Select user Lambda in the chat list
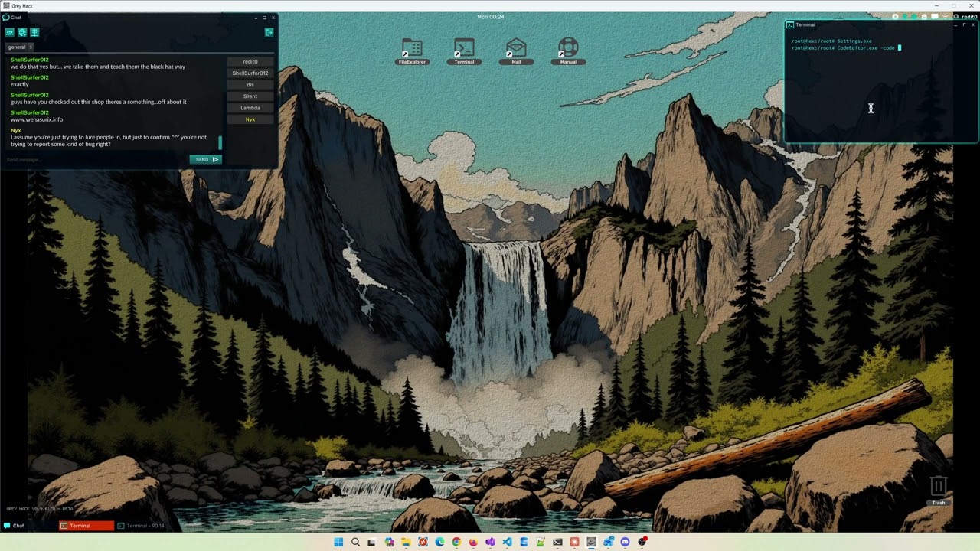 [250, 108]
